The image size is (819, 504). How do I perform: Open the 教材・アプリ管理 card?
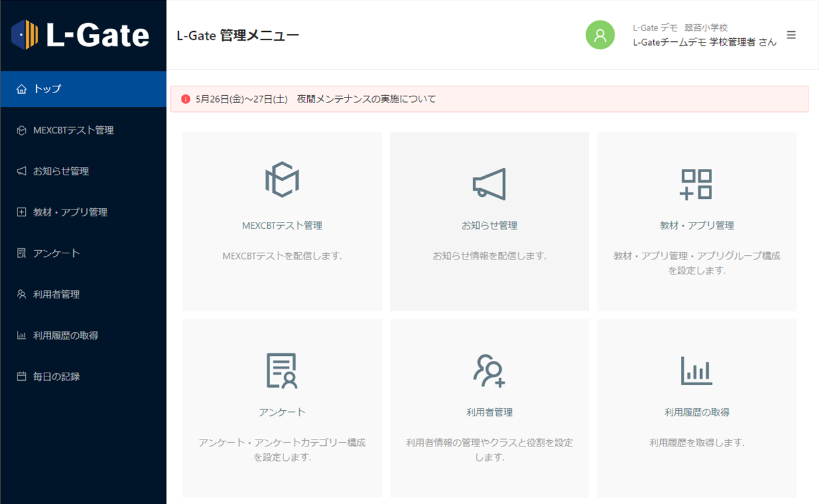[x=695, y=221]
